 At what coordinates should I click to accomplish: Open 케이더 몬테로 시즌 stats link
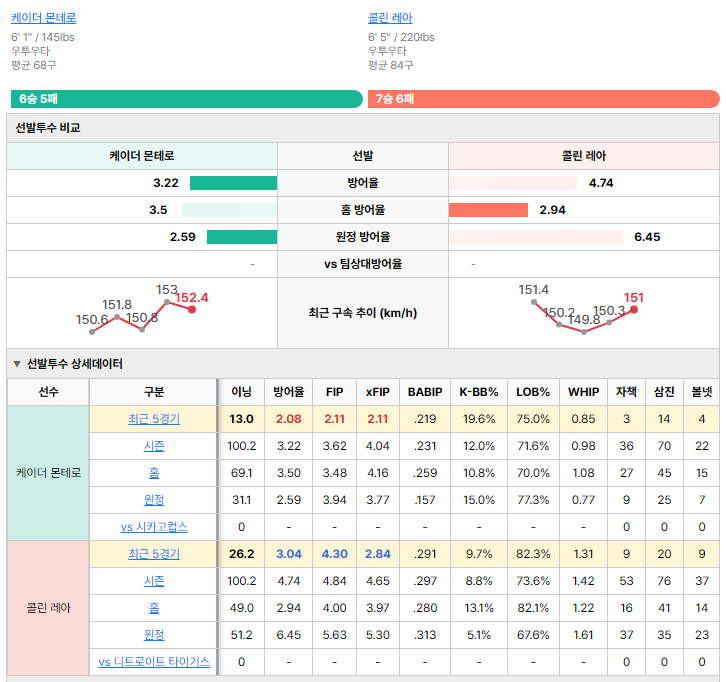click(x=154, y=446)
